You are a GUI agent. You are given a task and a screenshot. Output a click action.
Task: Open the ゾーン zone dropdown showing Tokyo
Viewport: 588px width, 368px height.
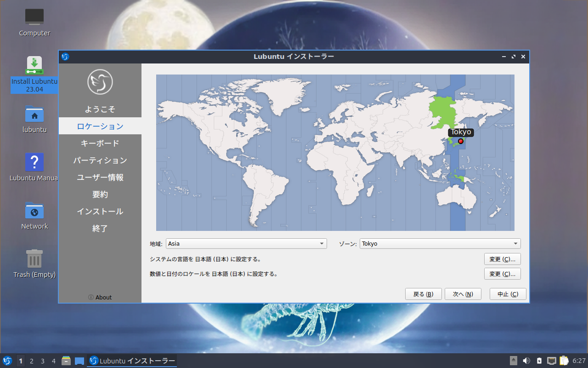(x=440, y=244)
